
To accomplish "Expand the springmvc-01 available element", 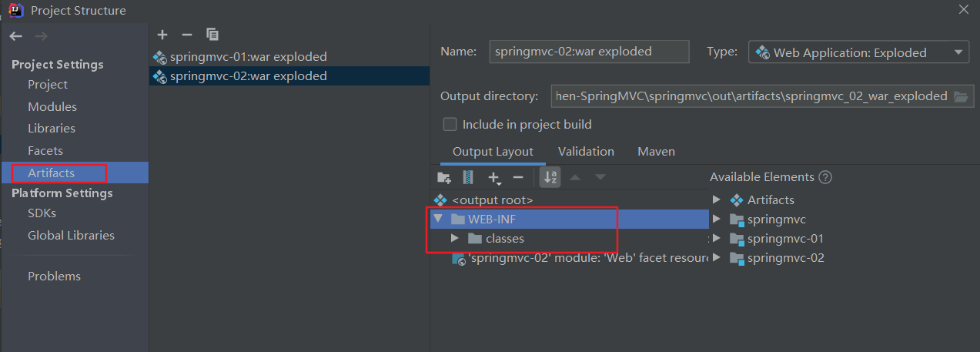I will pyautogui.click(x=717, y=239).
